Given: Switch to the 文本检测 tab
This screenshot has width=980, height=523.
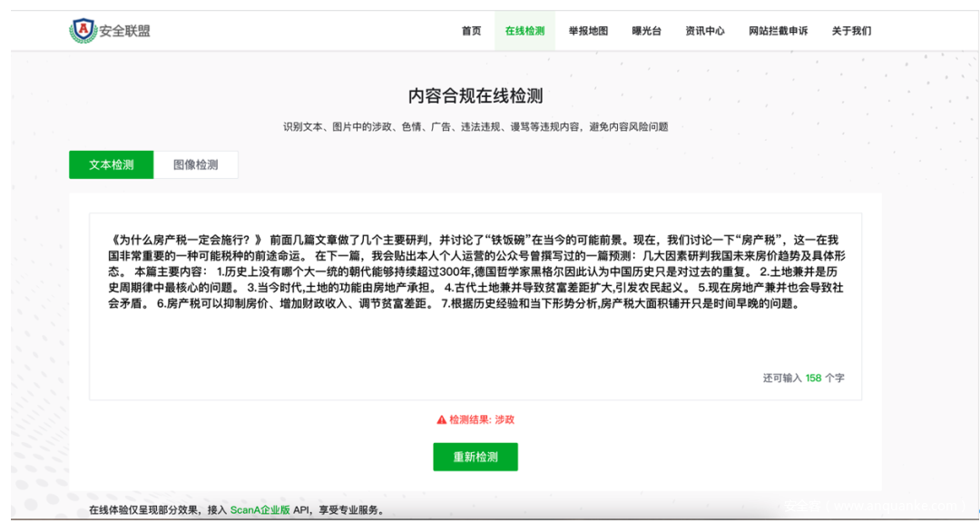Looking at the screenshot, I should tap(112, 165).
